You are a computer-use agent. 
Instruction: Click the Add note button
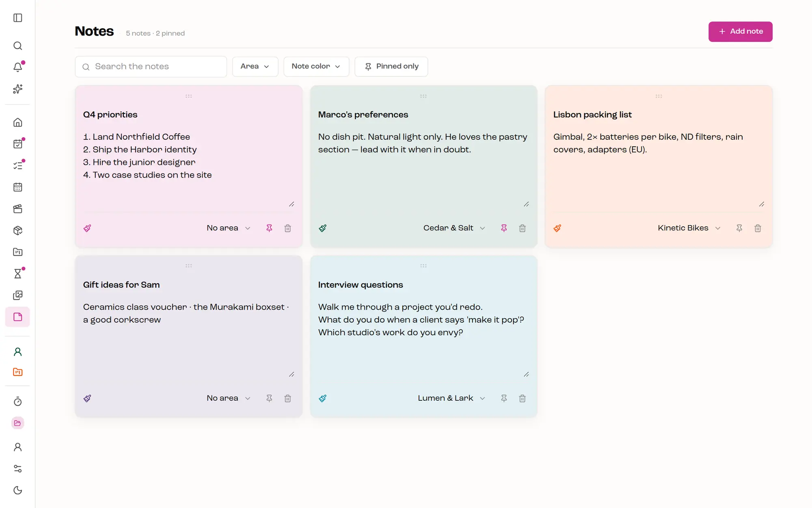pyautogui.click(x=741, y=31)
